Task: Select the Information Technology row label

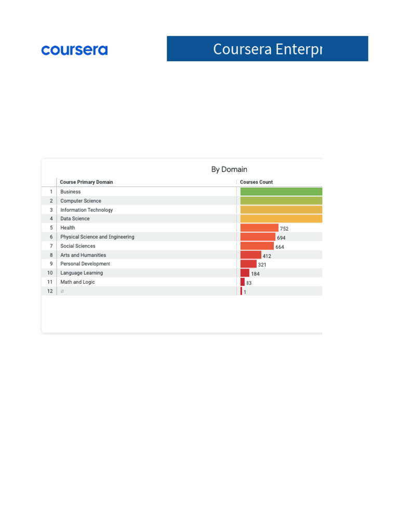Action: (86, 210)
